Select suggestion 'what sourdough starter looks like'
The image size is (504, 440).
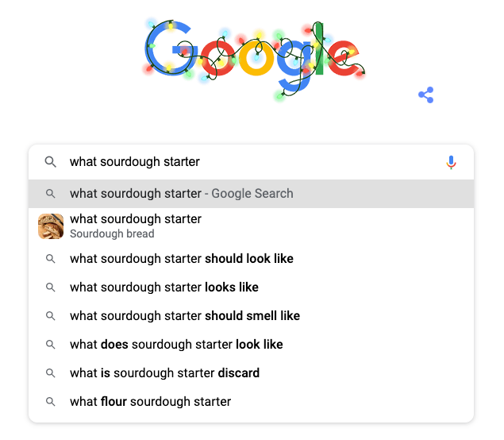click(x=164, y=288)
